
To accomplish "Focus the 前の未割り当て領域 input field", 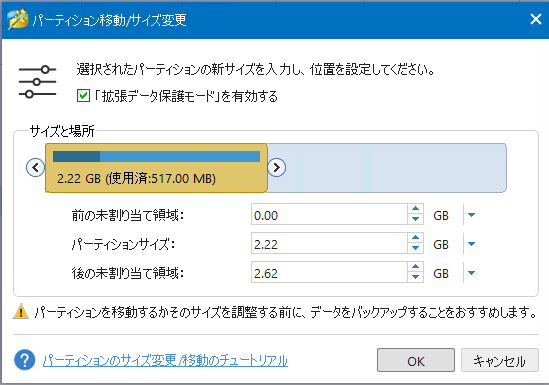I will (329, 215).
